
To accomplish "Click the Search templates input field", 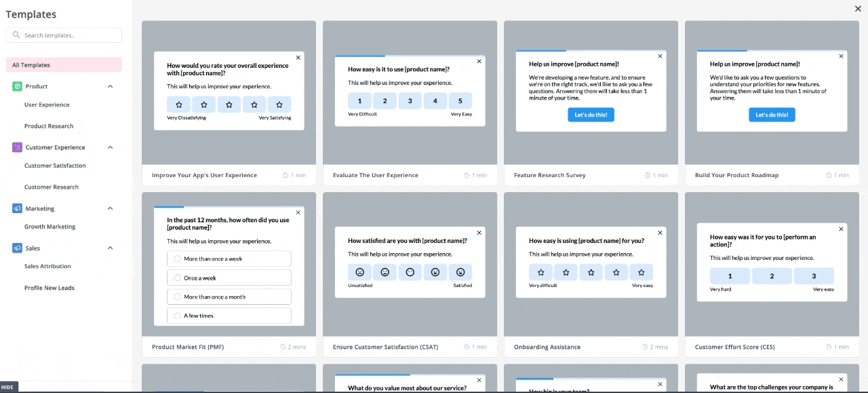I will point(64,35).
